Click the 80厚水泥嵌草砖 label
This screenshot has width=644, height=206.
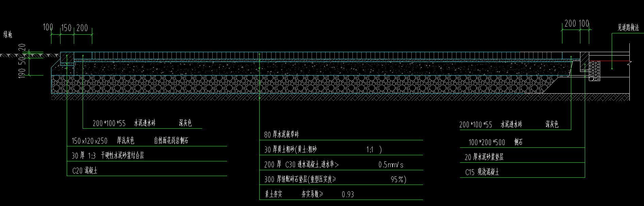[281, 134]
